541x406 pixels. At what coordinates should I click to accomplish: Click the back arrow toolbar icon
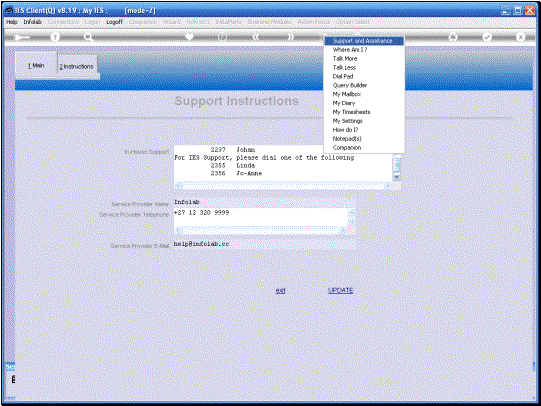[x=22, y=37]
